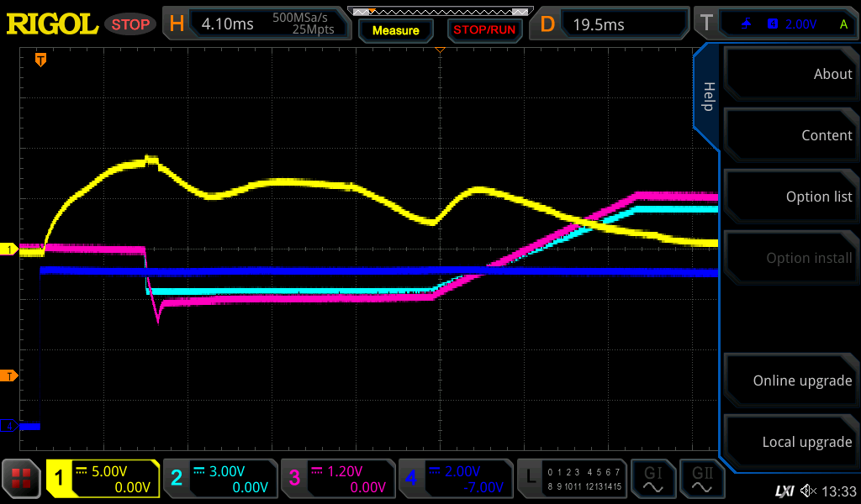Toggle channel 3 magenta 1.20V label

pyautogui.click(x=338, y=479)
